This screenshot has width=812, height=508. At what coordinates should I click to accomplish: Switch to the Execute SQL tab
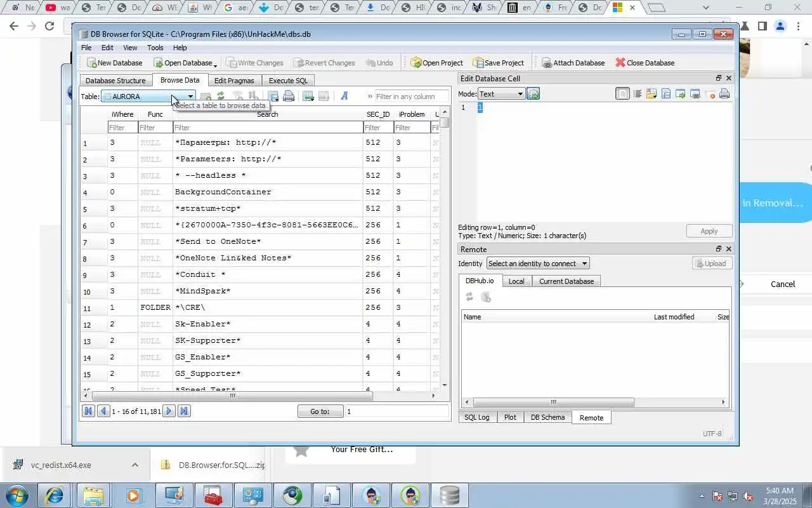point(288,81)
